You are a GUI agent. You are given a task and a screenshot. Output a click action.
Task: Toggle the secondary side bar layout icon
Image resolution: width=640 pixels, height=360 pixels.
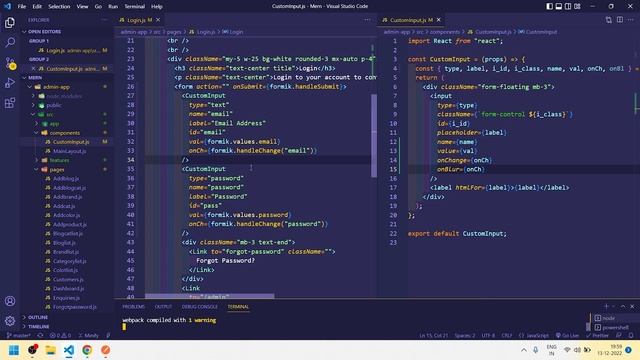tap(568, 6)
